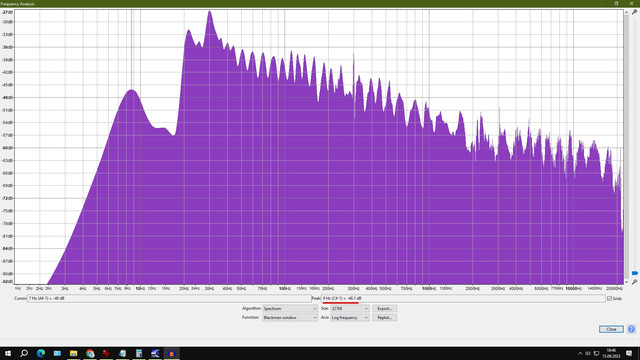The width and height of the screenshot is (640, 360).
Task: Open Google Chrome from the taskbar
Action: point(90,353)
